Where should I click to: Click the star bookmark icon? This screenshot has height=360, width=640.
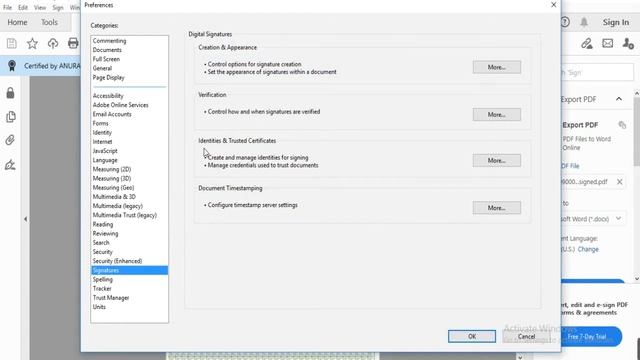click(32, 43)
